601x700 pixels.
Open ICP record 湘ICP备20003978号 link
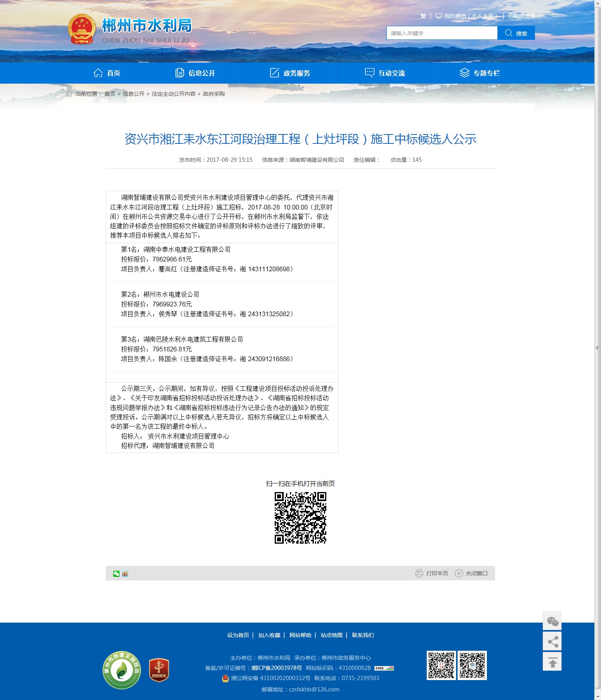[276, 668]
